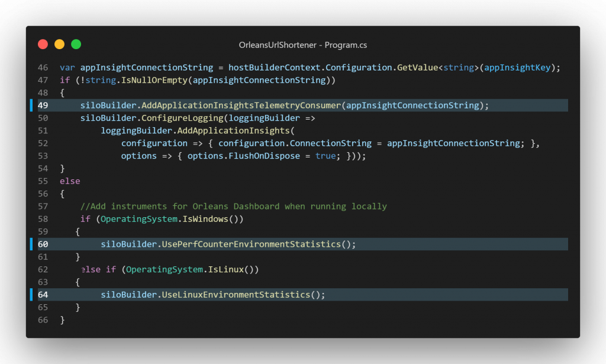606x364 pixels.
Task: Click line number 55
Action: [x=43, y=181]
